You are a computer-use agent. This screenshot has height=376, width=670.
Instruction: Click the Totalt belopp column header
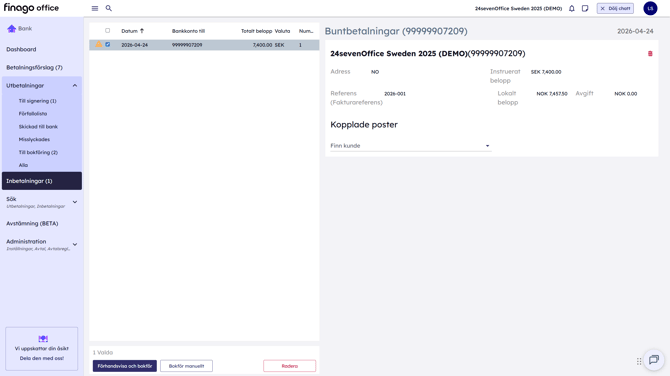pyautogui.click(x=256, y=31)
